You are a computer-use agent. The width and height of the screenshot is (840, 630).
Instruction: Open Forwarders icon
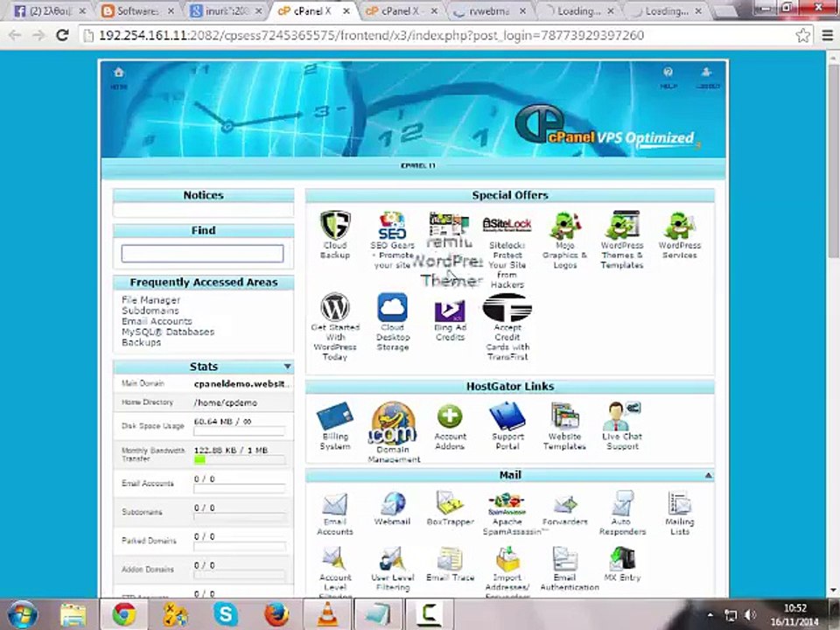(x=564, y=505)
